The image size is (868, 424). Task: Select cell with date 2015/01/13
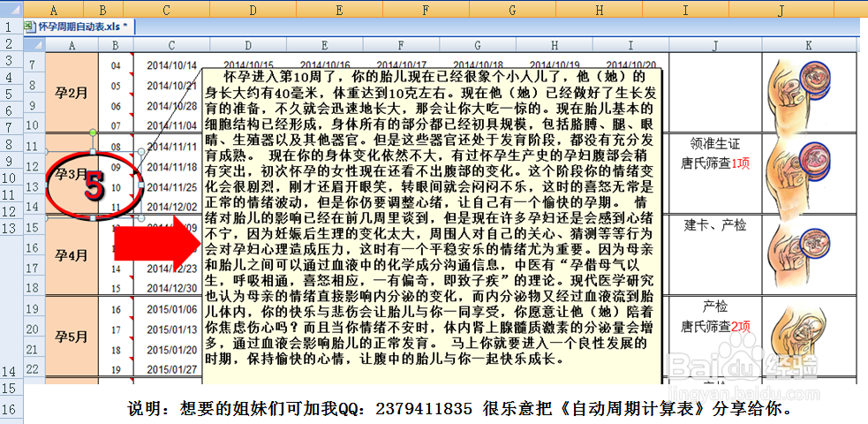click(171, 329)
